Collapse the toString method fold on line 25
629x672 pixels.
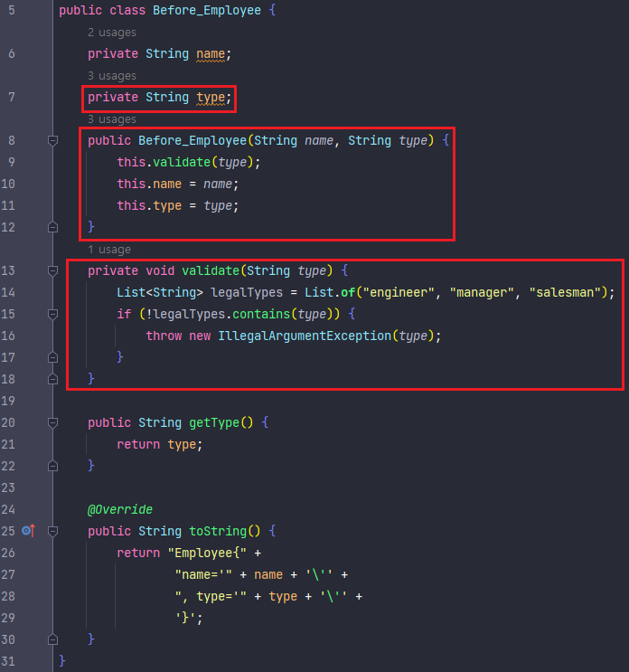[52, 532]
